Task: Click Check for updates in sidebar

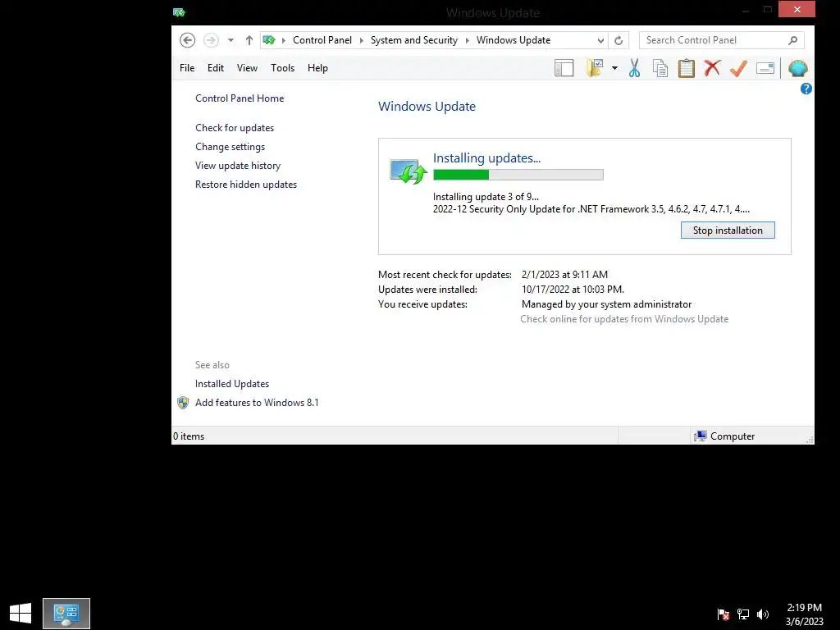Action: coord(235,128)
